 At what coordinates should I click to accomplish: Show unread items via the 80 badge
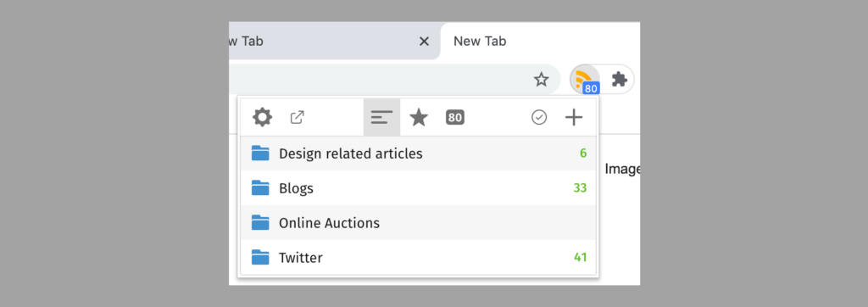click(x=455, y=118)
